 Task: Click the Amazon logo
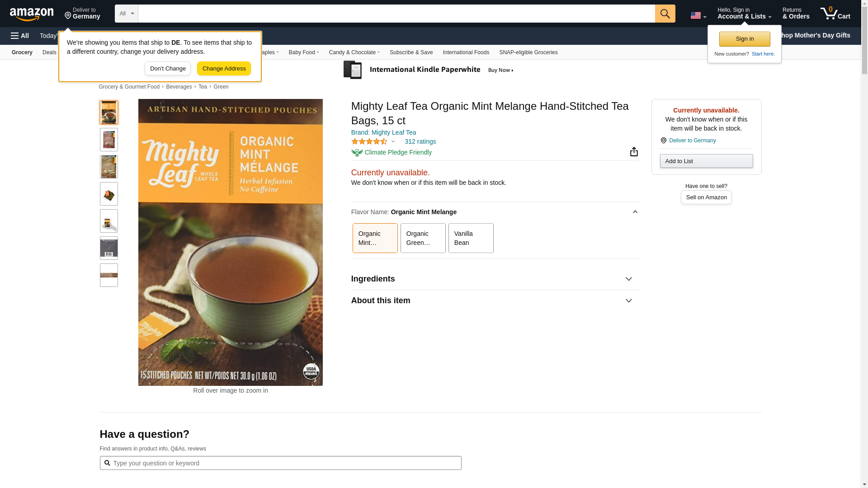click(x=32, y=14)
